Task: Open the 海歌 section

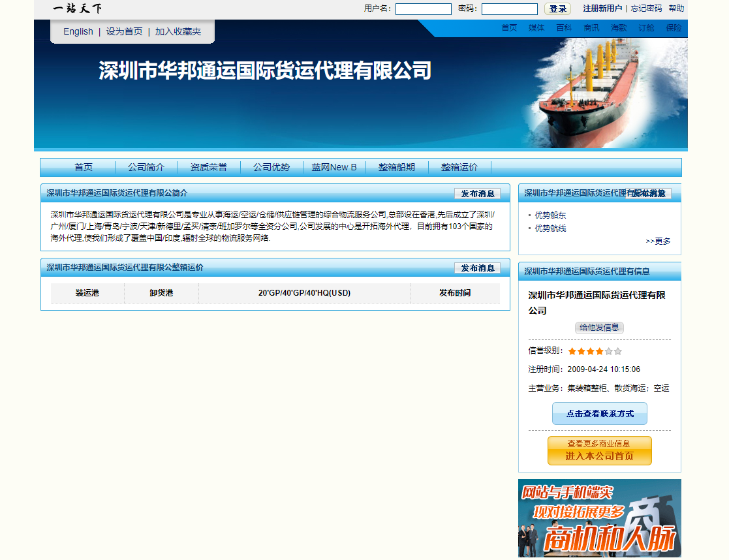Action: (618, 28)
